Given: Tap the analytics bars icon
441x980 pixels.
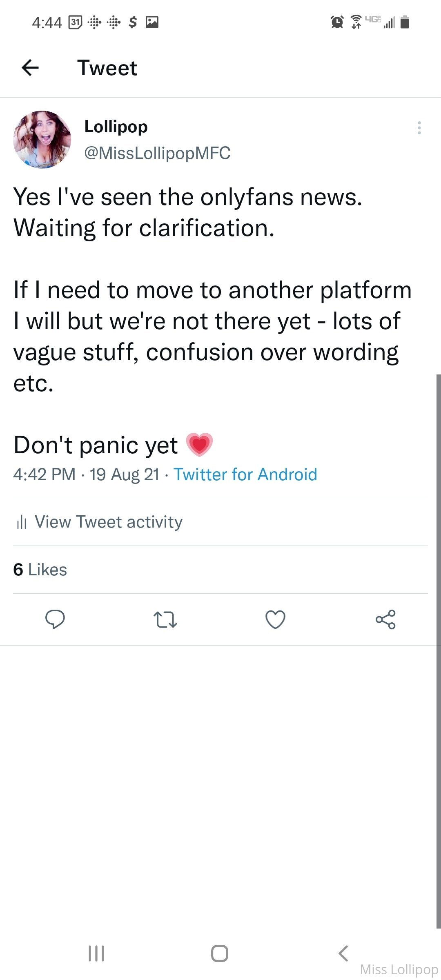Looking at the screenshot, I should 22,522.
